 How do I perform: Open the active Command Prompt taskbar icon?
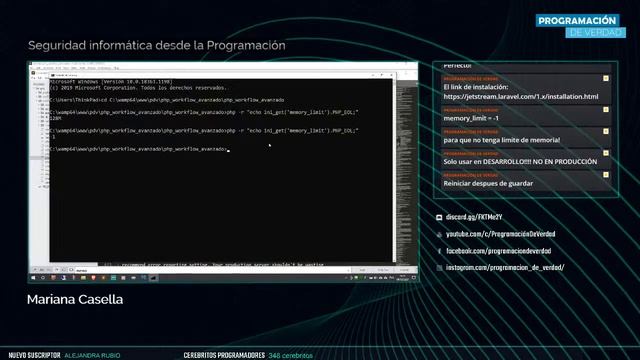153,278
